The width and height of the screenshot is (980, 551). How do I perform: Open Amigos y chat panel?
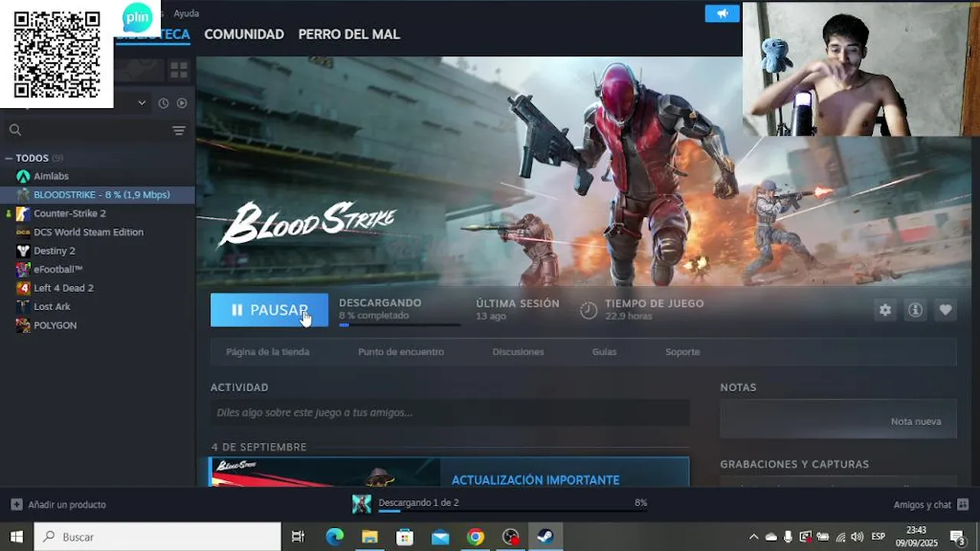click(931, 505)
